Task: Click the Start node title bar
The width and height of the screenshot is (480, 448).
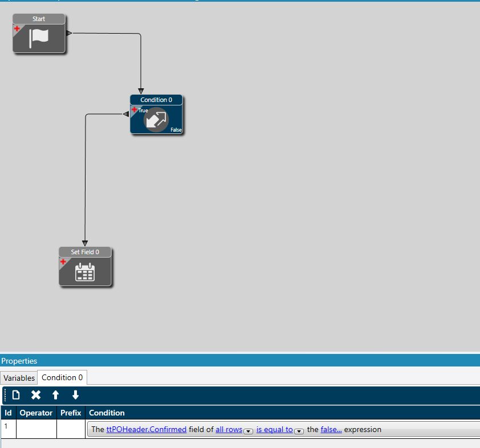Action: tap(39, 19)
